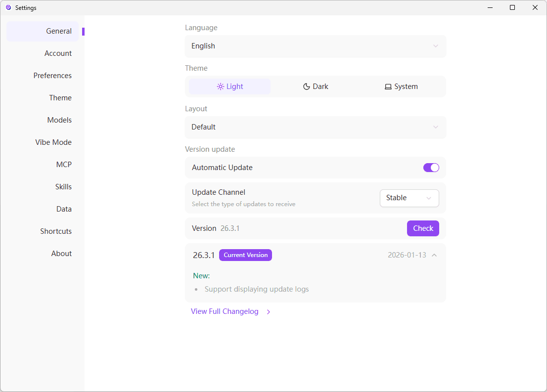
Task: View the Shortcuts settings
Action: point(55,231)
